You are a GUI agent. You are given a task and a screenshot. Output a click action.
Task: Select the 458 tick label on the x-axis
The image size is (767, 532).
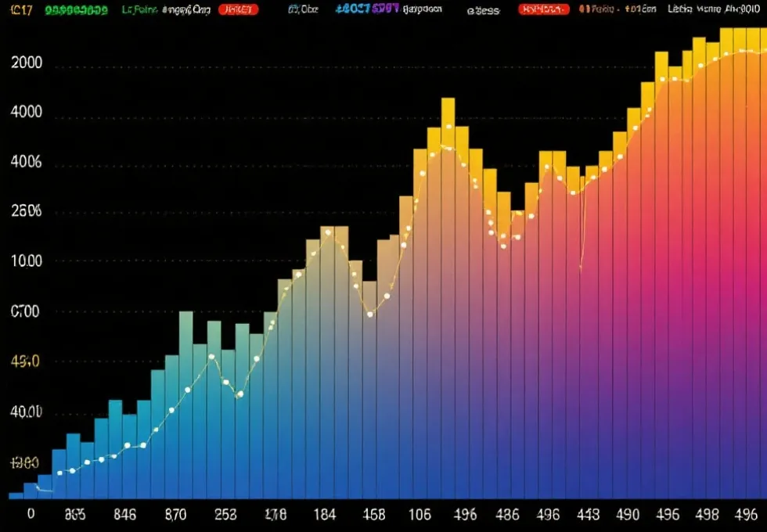[x=375, y=515]
